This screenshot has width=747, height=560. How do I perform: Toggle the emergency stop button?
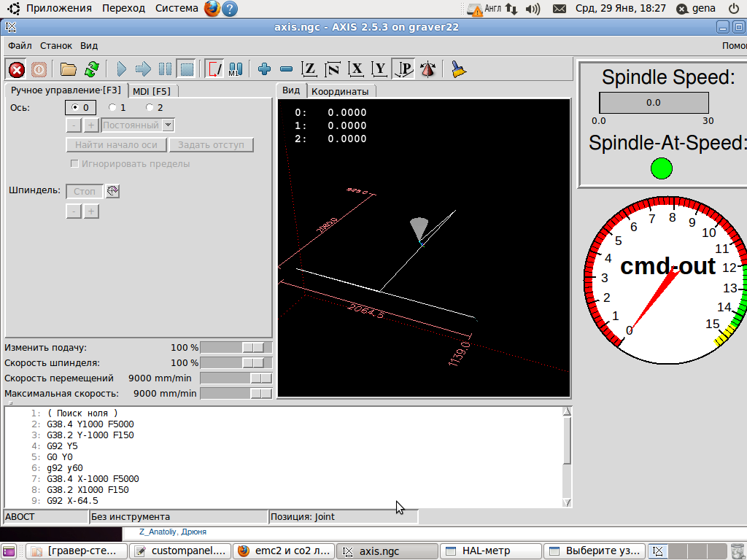pyautogui.click(x=16, y=69)
